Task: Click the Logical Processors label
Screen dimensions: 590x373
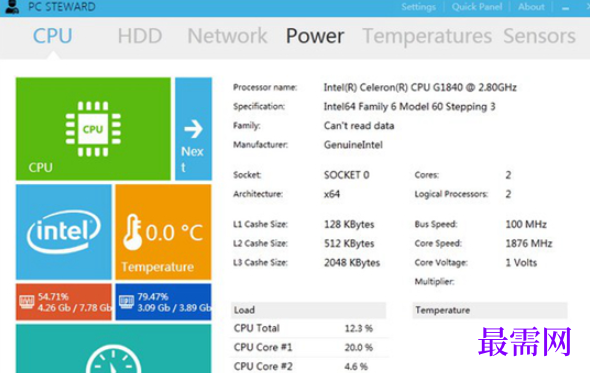Action: pyautogui.click(x=451, y=194)
